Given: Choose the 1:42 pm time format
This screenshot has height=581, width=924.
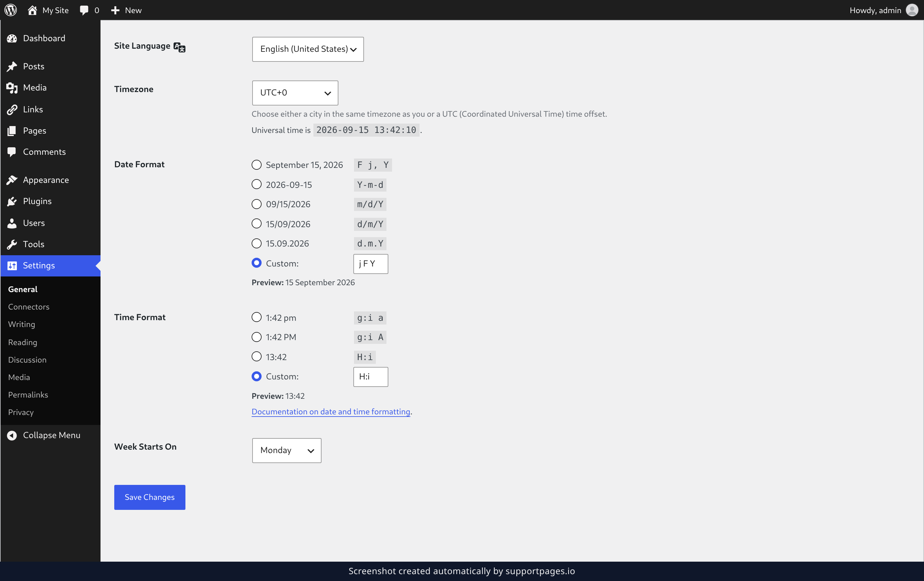Looking at the screenshot, I should pos(256,318).
